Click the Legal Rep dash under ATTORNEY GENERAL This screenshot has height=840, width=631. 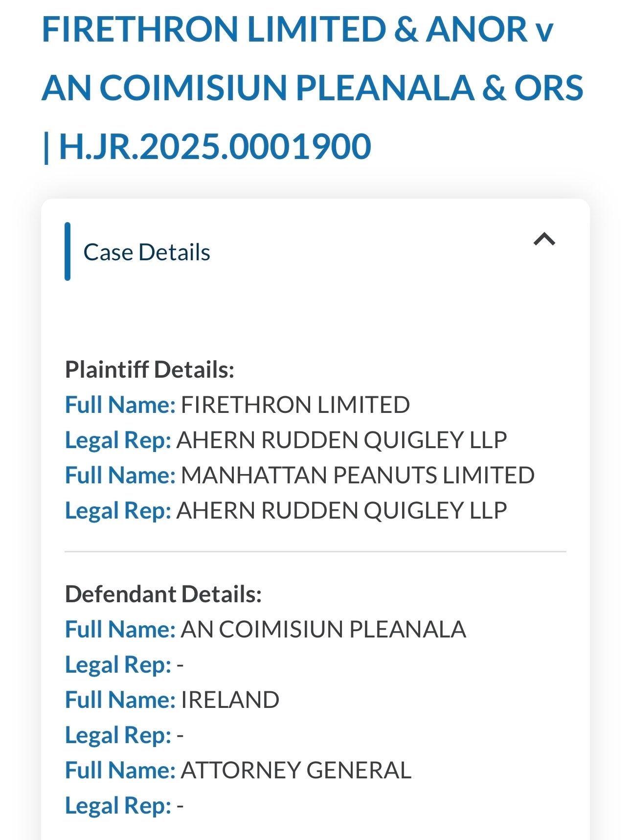tap(180, 806)
